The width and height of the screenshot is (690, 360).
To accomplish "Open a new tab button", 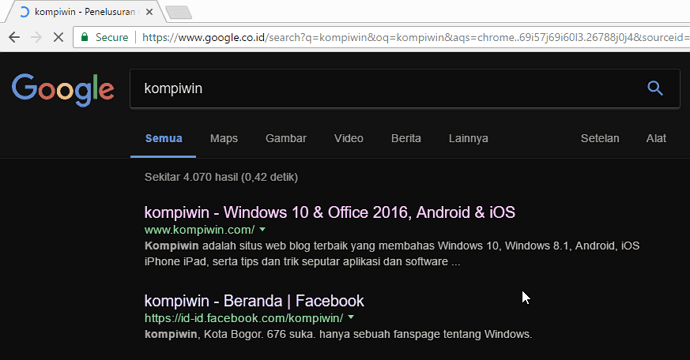I will coord(178,12).
